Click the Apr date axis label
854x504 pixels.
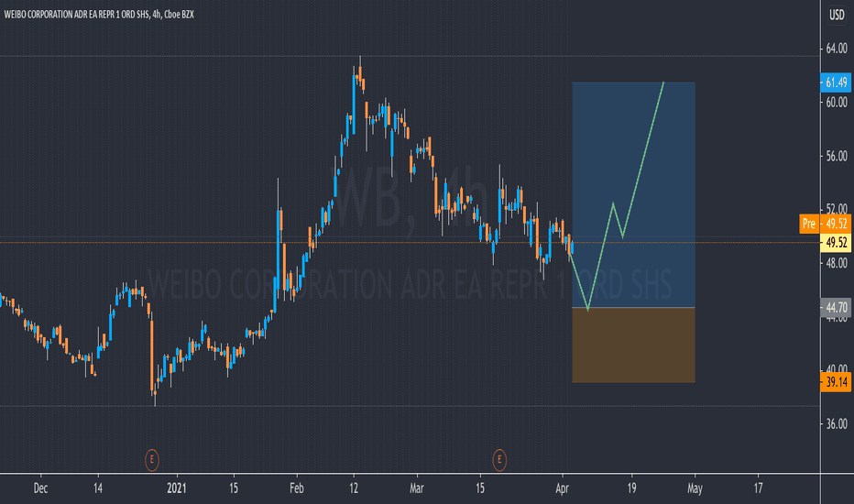tap(562, 488)
